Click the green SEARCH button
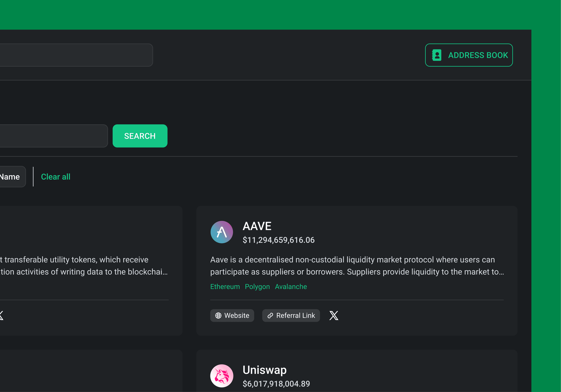Screen dimensions: 561x392 140,136
